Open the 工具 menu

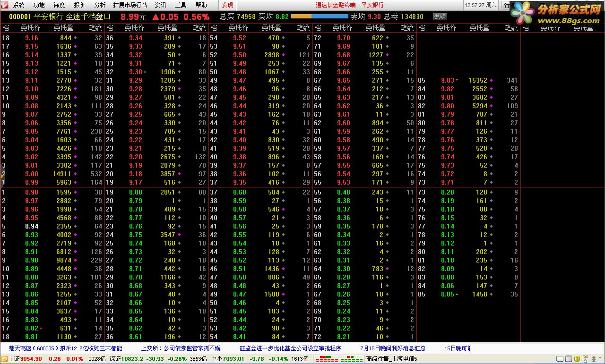181,5
